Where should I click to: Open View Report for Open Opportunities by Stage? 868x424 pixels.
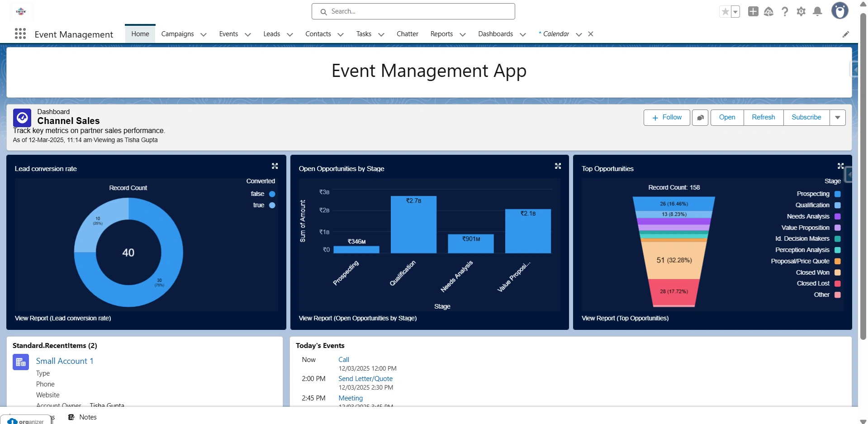tap(357, 318)
